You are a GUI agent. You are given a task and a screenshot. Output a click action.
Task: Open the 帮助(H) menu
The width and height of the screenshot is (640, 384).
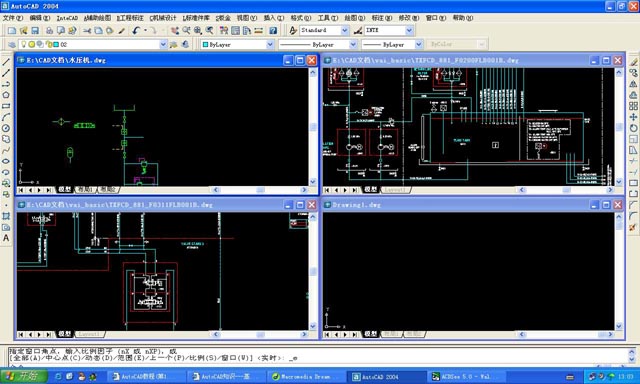[462, 18]
